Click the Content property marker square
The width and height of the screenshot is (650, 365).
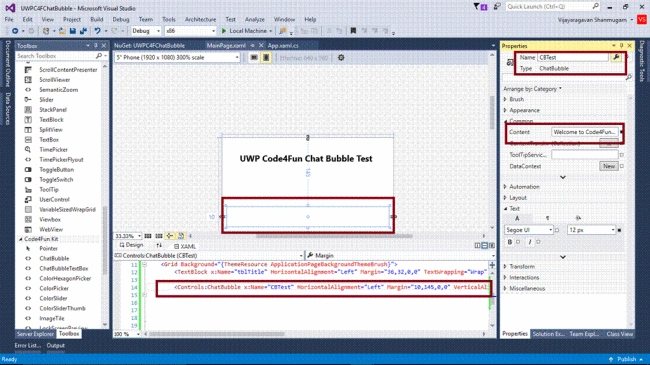(621, 132)
